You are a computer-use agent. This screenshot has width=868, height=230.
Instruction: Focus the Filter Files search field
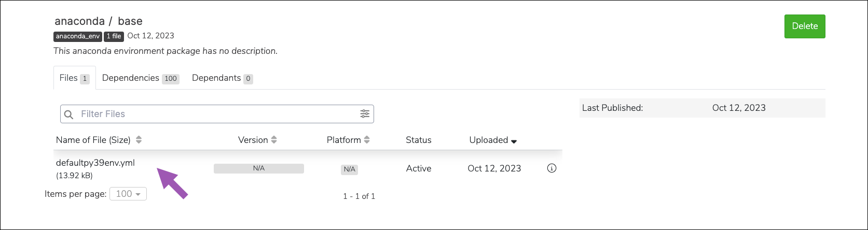[217, 114]
